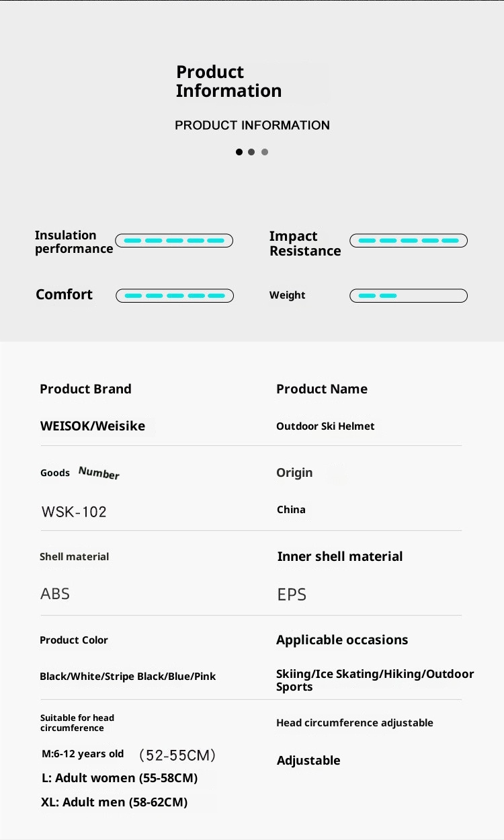This screenshot has height=840, width=504.
Task: Select the WSK-102 goods number
Action: click(x=74, y=512)
